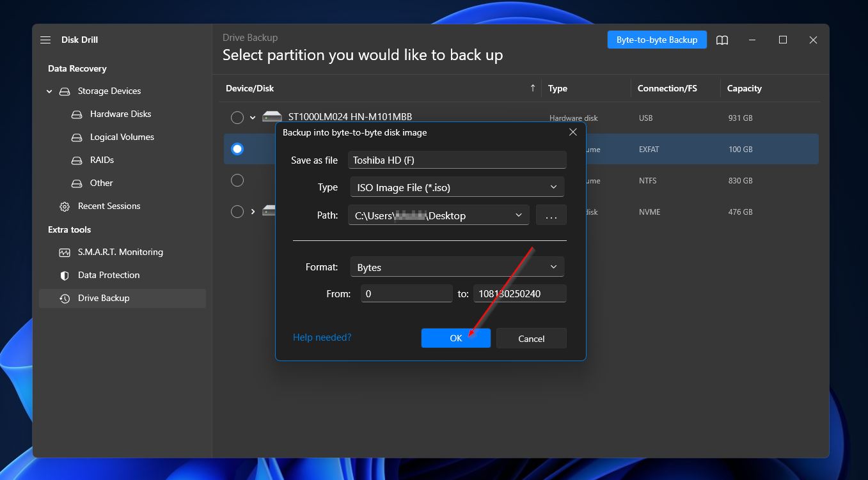
Task: Click the 931 GB capacity cell
Action: click(x=740, y=118)
